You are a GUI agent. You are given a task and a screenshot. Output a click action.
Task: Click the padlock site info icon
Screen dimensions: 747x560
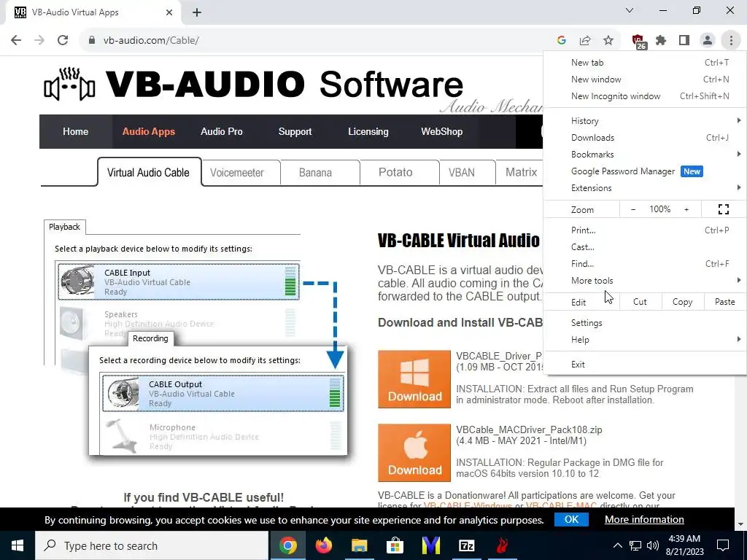(x=92, y=40)
